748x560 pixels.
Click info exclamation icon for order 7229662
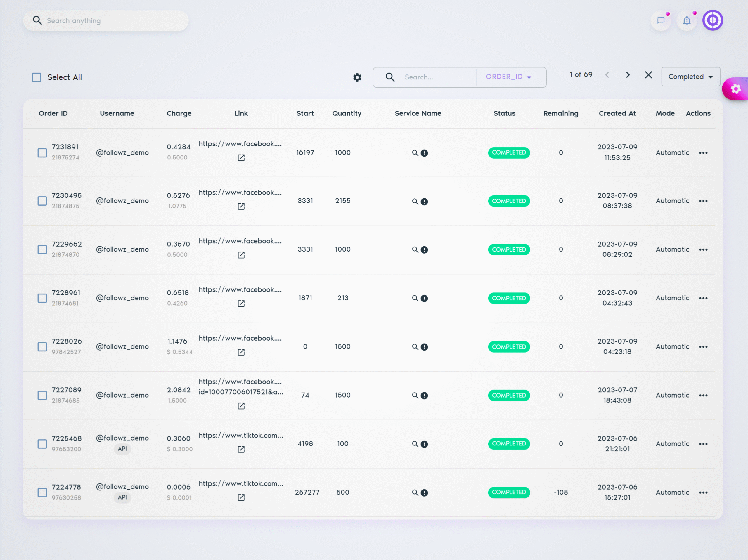click(x=424, y=250)
